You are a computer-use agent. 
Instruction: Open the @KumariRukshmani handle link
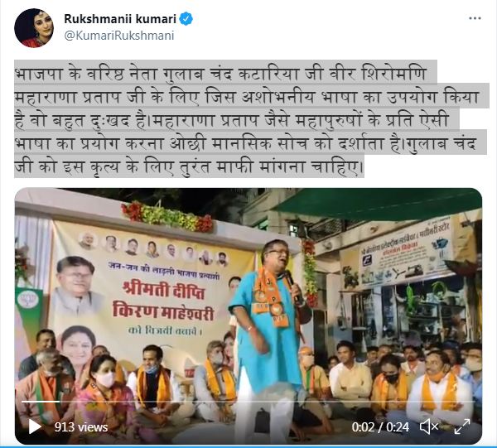(x=118, y=36)
